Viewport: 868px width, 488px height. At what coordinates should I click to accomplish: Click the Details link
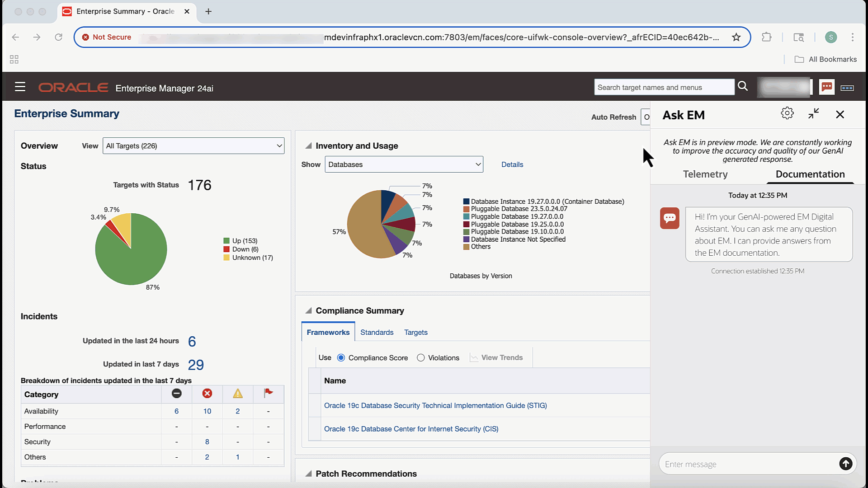tap(512, 165)
